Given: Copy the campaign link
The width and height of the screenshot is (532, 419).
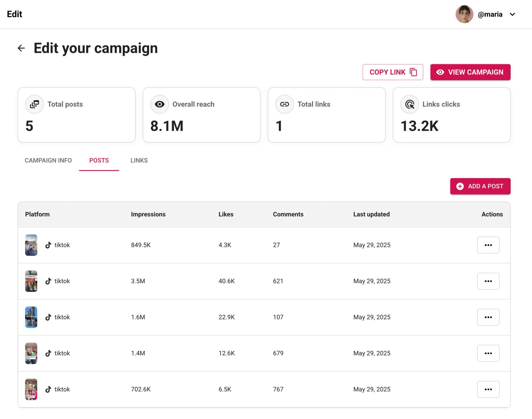Looking at the screenshot, I should (393, 72).
